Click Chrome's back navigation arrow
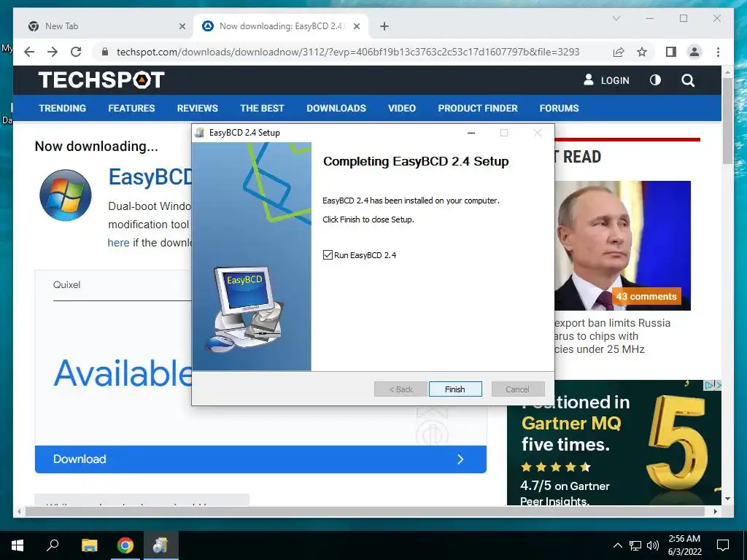Screen dimensions: 747x560 [29, 52]
